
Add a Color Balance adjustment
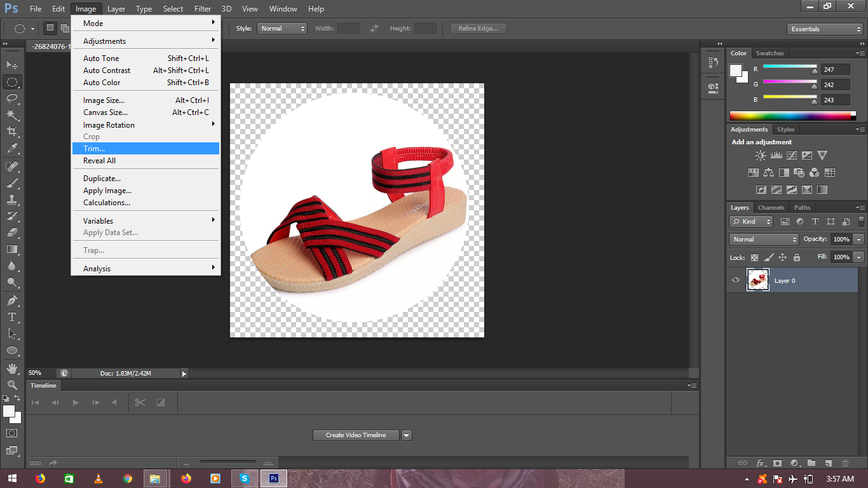coord(768,172)
